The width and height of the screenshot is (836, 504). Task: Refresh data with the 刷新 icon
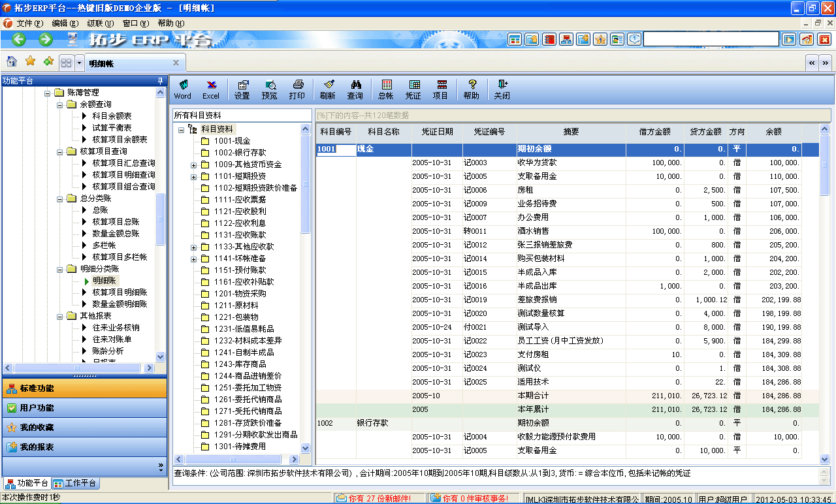(329, 89)
